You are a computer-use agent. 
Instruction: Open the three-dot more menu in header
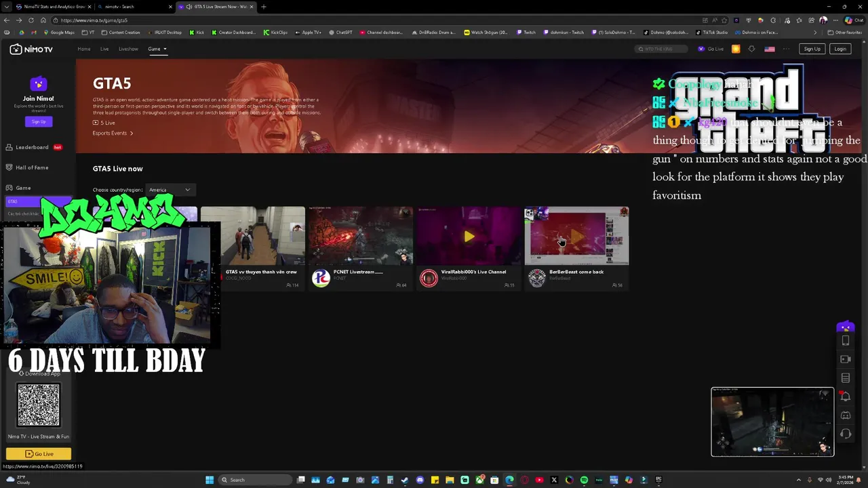pyautogui.click(x=787, y=49)
